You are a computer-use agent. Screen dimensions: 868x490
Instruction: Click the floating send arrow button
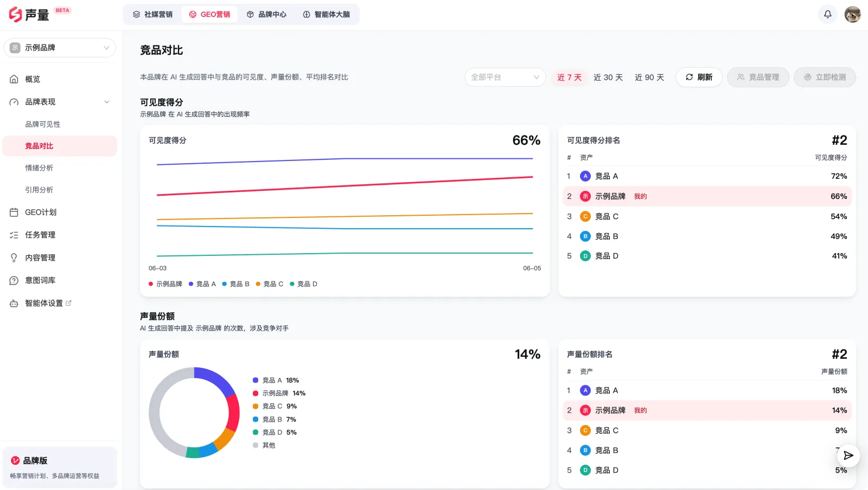coord(848,455)
